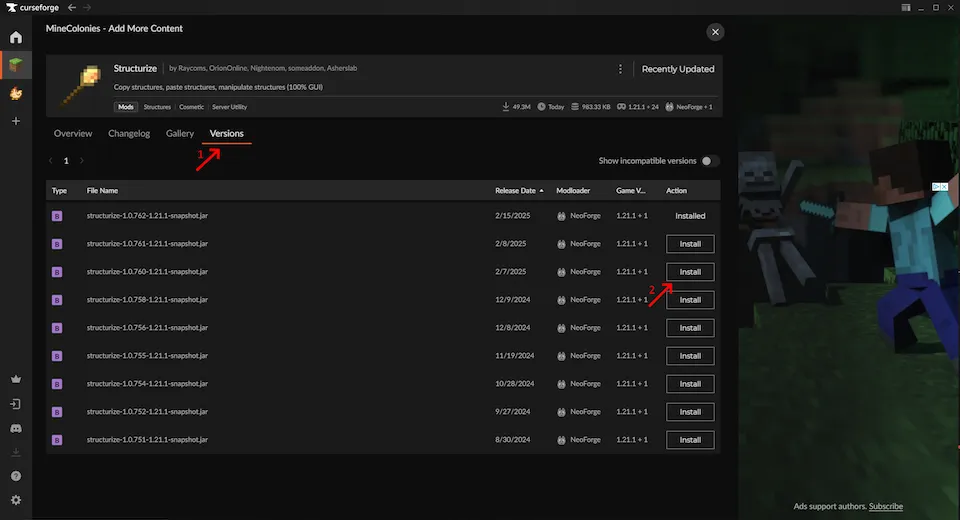Click the Structurize mod thumbnail

point(80,85)
